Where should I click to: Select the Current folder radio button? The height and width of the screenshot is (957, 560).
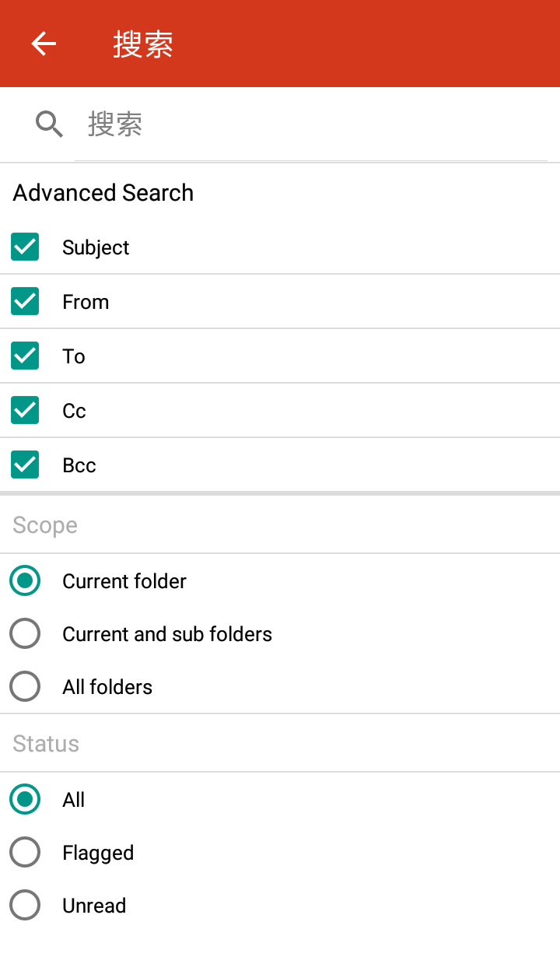pos(25,581)
